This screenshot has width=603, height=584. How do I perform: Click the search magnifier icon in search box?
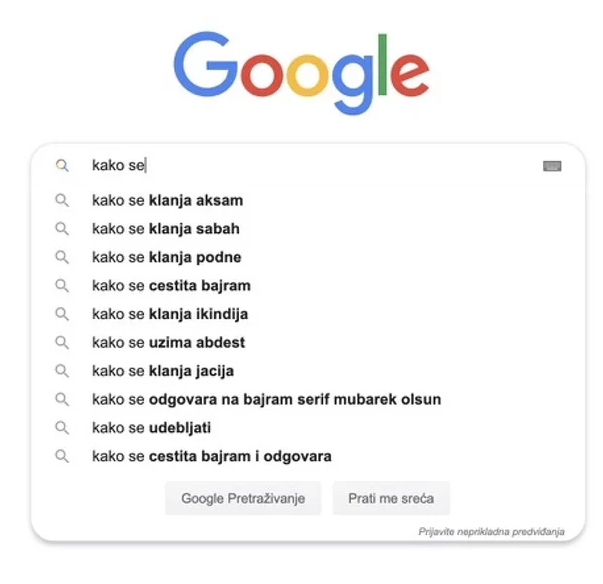click(62, 165)
